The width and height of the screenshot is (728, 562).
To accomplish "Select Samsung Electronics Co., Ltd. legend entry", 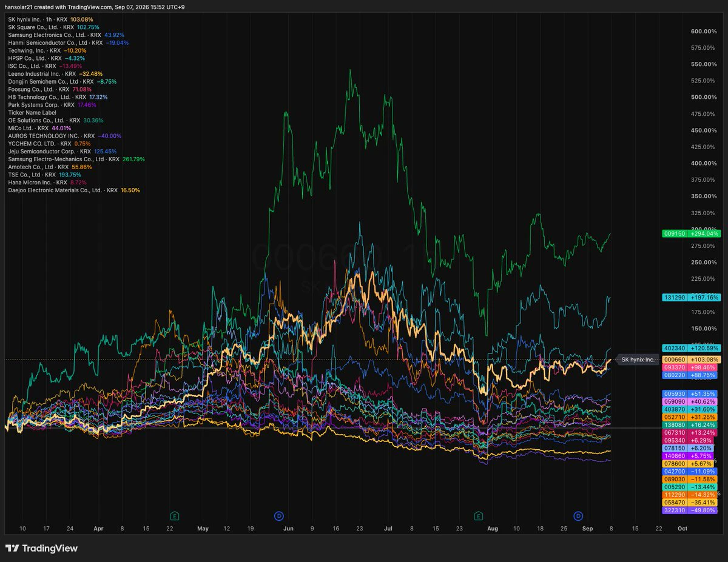I will 66,35.
